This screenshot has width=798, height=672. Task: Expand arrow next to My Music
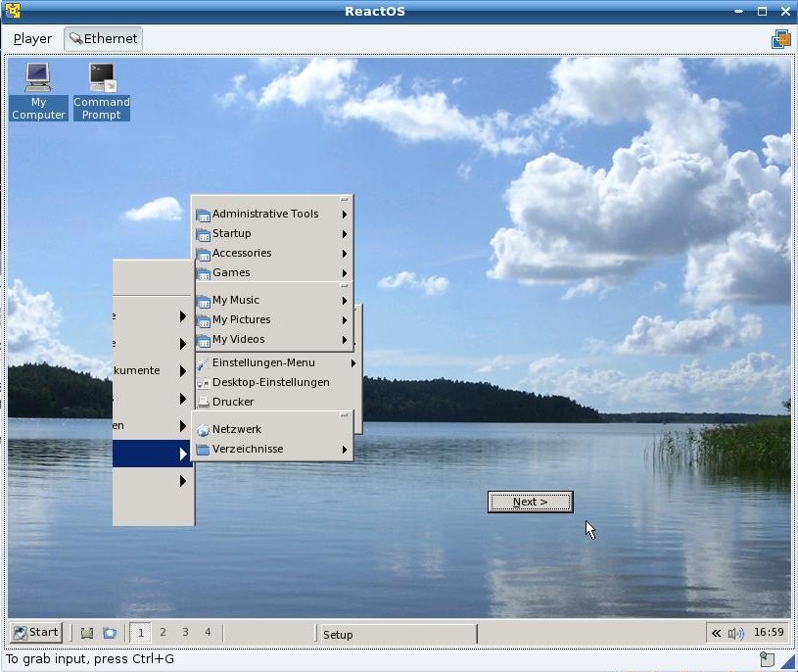coord(345,301)
